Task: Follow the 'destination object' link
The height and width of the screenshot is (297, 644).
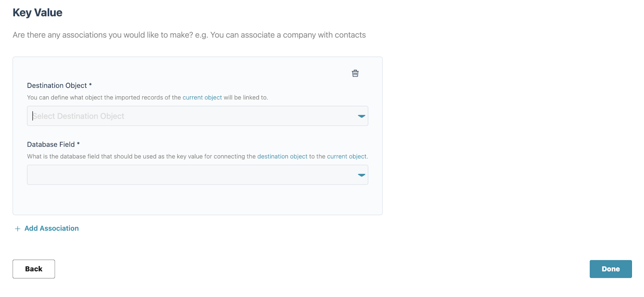Action: pos(282,157)
